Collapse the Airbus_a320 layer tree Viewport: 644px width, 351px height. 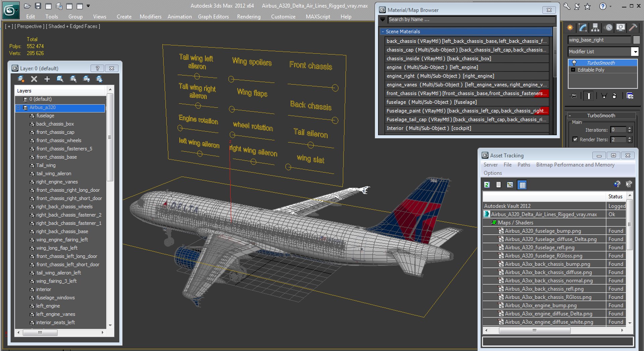[x=18, y=107]
